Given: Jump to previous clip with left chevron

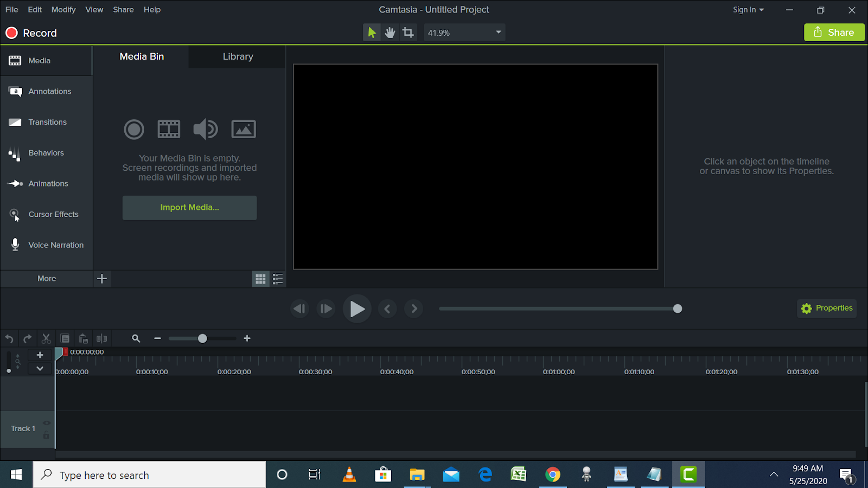Looking at the screenshot, I should pyautogui.click(x=387, y=309).
